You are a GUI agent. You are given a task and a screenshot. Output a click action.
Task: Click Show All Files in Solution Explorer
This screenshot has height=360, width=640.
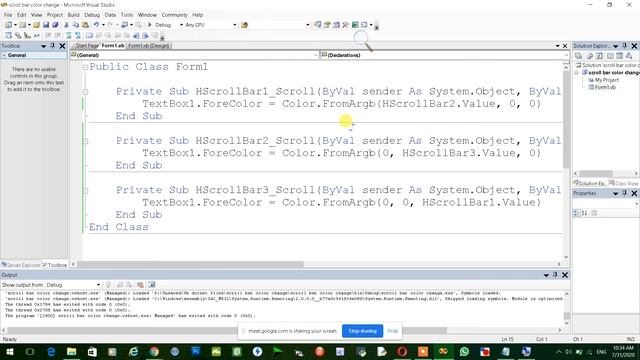(x=589, y=56)
